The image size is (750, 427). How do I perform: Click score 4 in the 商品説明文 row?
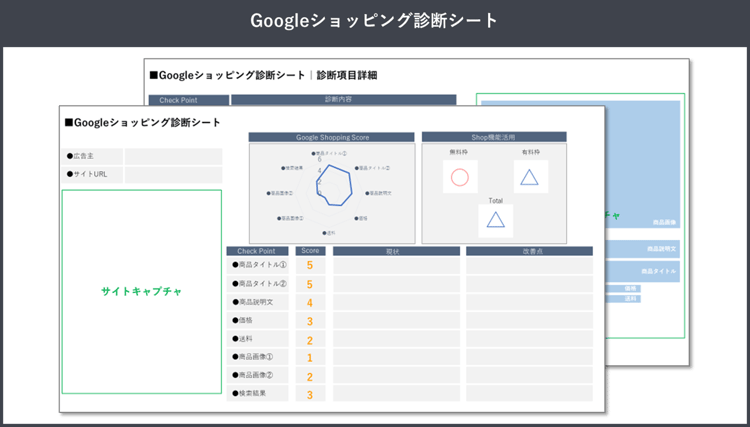click(x=310, y=303)
